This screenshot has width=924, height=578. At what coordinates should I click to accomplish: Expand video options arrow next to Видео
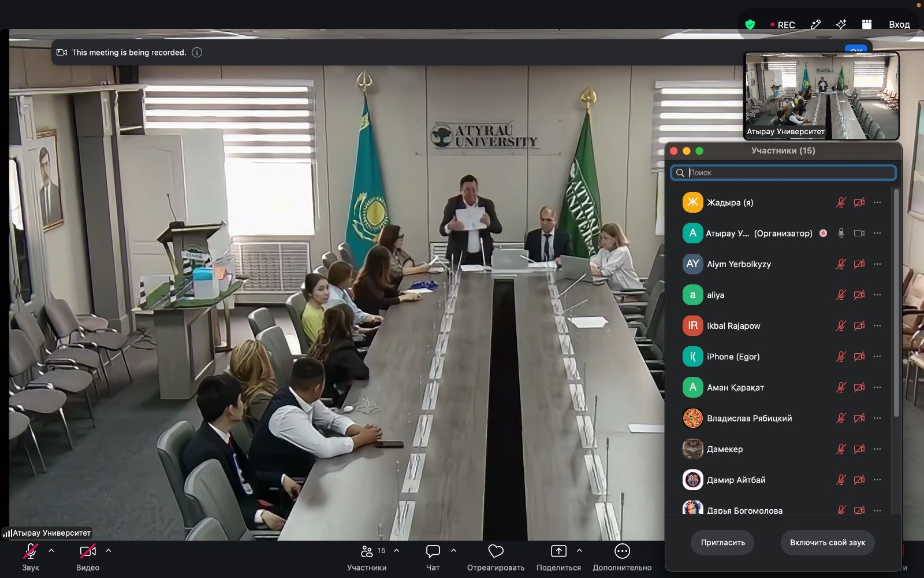click(x=109, y=551)
